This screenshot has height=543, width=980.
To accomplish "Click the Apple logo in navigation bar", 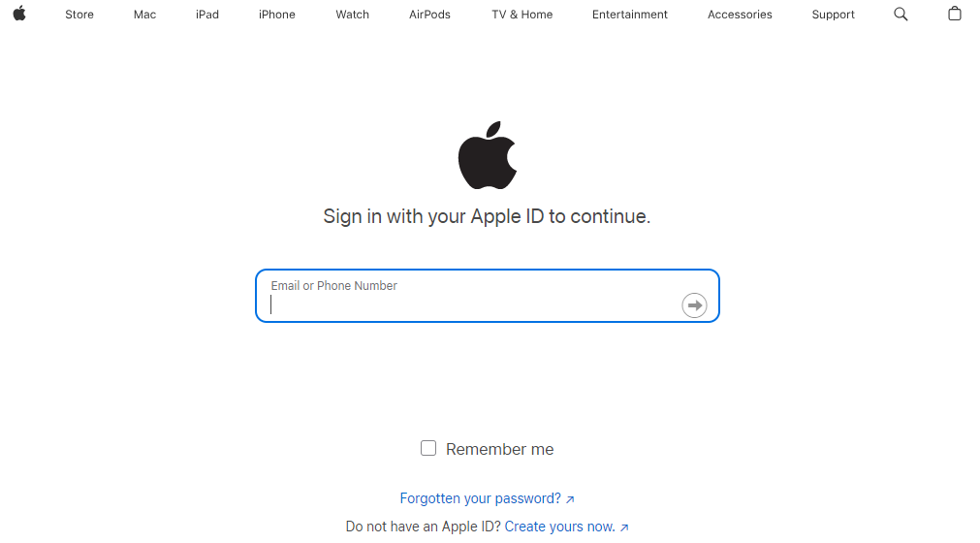I will (19, 14).
